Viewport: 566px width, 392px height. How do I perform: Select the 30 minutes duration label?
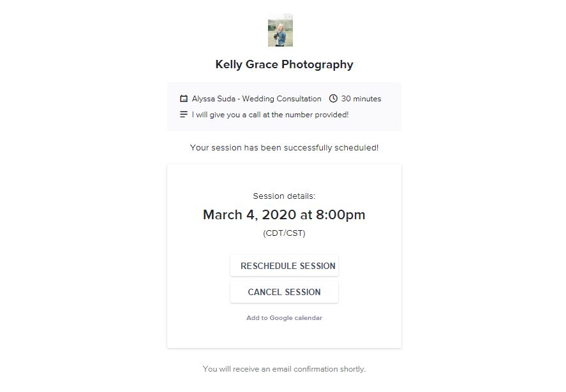click(361, 99)
